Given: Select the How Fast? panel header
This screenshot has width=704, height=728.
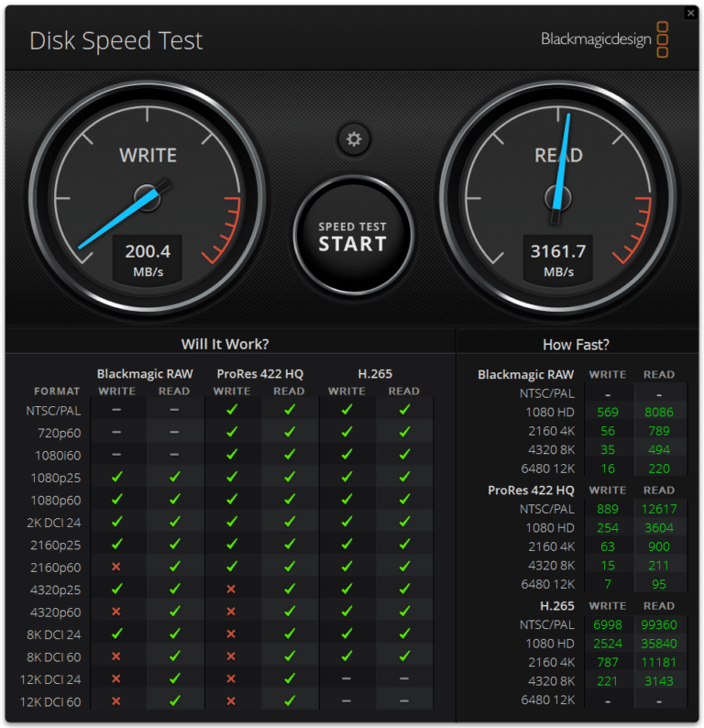Looking at the screenshot, I should [x=576, y=345].
